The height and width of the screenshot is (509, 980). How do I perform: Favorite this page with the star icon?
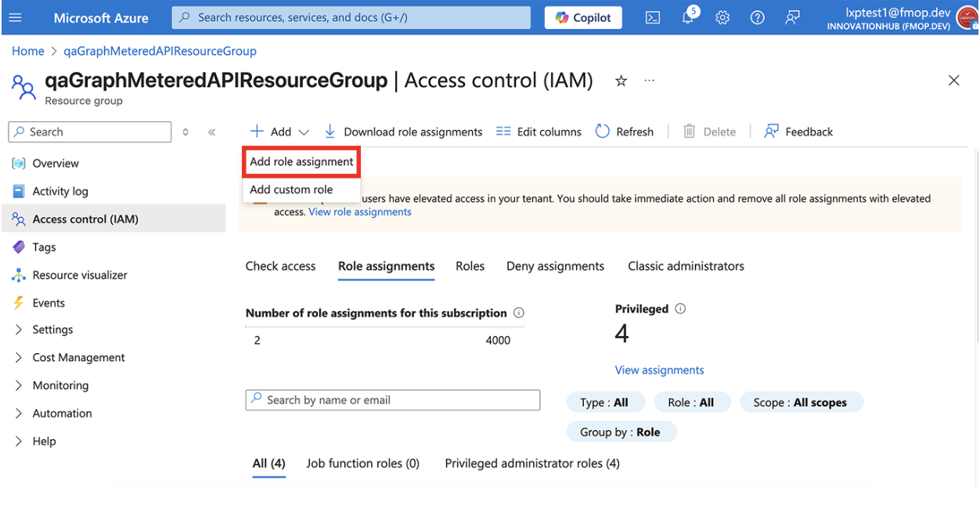click(x=621, y=81)
